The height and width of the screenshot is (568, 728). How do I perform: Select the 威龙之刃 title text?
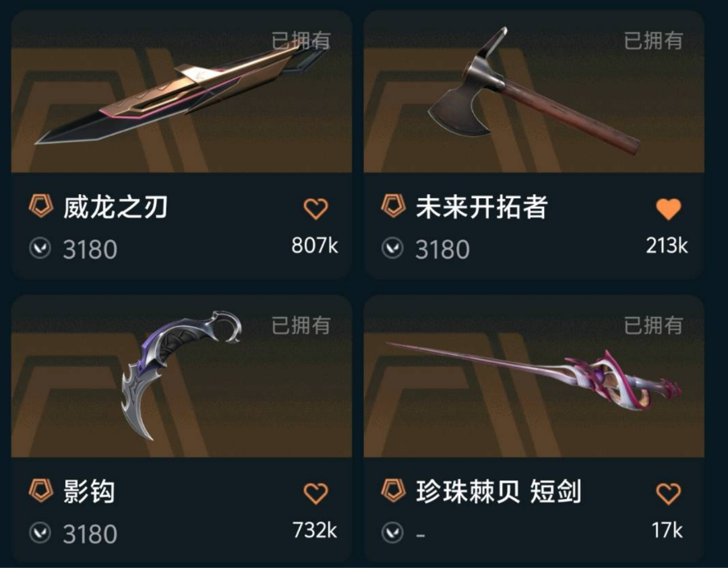pos(115,207)
